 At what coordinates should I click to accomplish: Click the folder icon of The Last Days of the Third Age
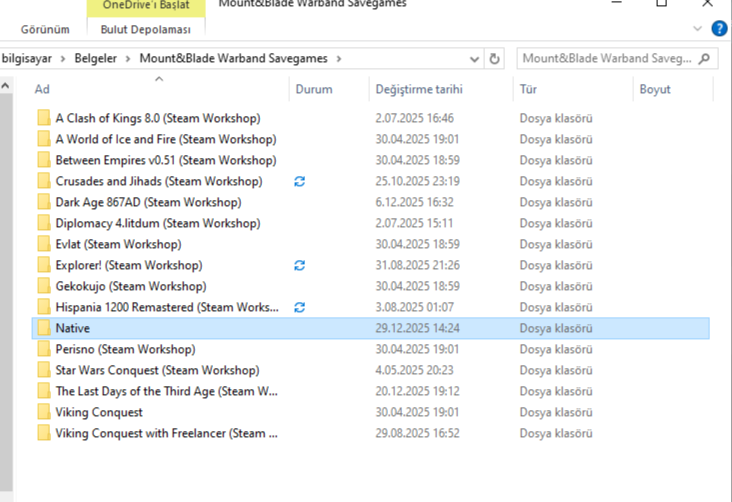pyautogui.click(x=44, y=391)
